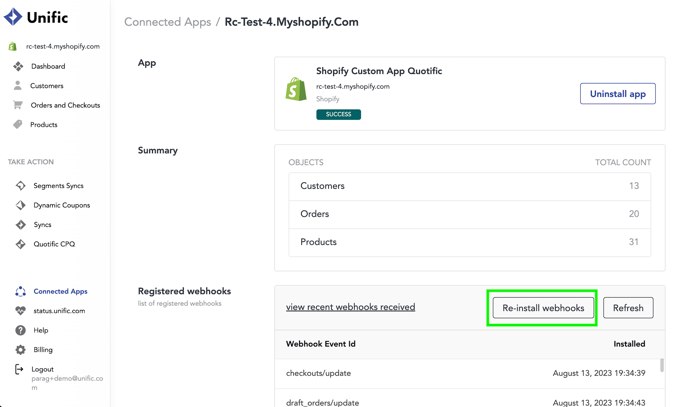Click the Logout arrow icon
Screen dimensions: 688x407
[19, 369]
